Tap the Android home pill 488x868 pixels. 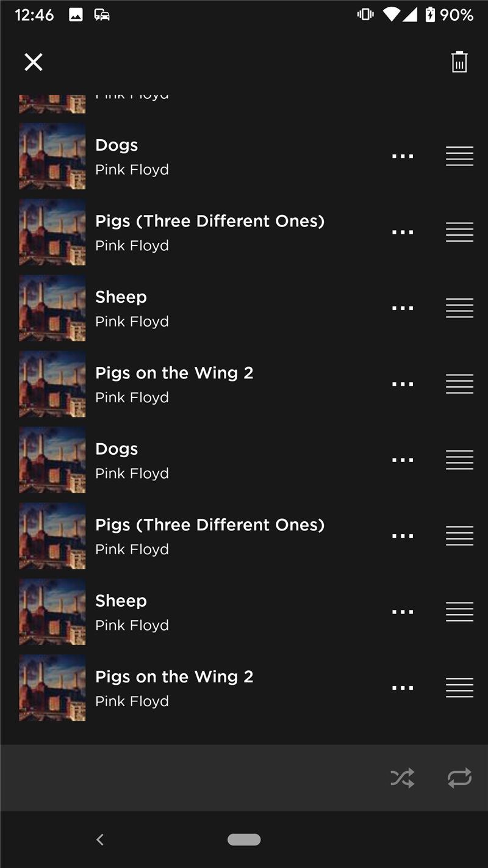pyautogui.click(x=244, y=840)
